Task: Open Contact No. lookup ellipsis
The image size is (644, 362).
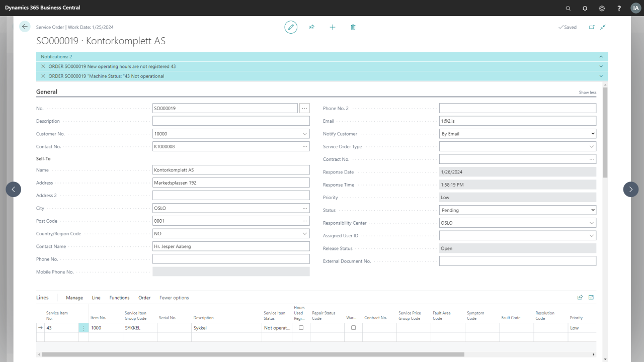Action: (x=304, y=146)
